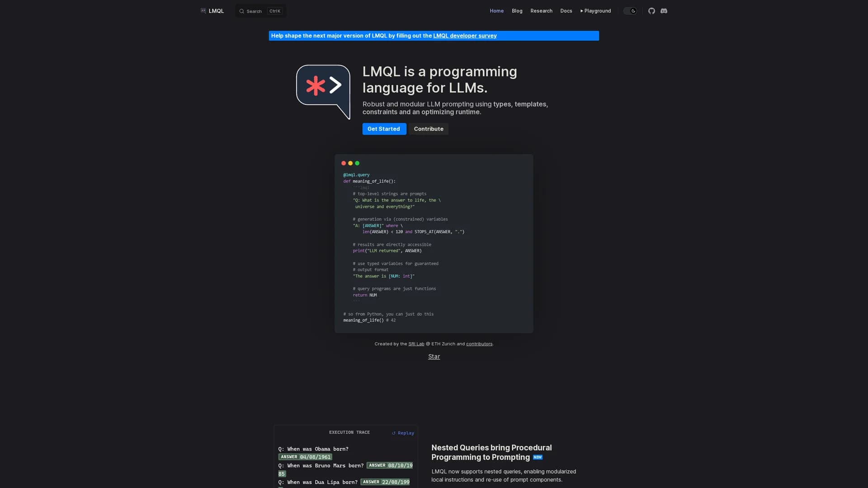Replay the execution trace
This screenshot has height=488, width=868.
point(403,433)
